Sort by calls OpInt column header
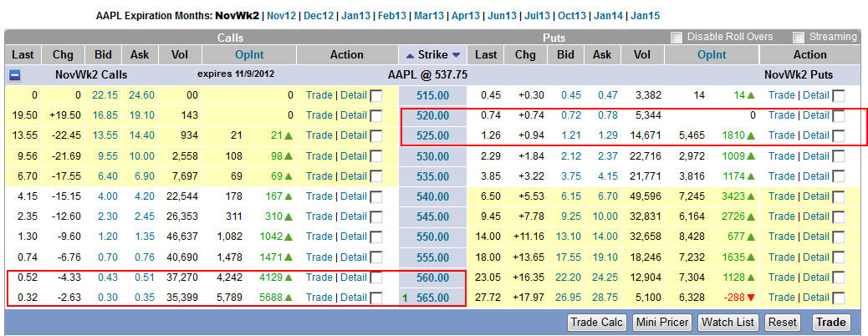Viewport: 868px width, 336px height. pyautogui.click(x=249, y=55)
